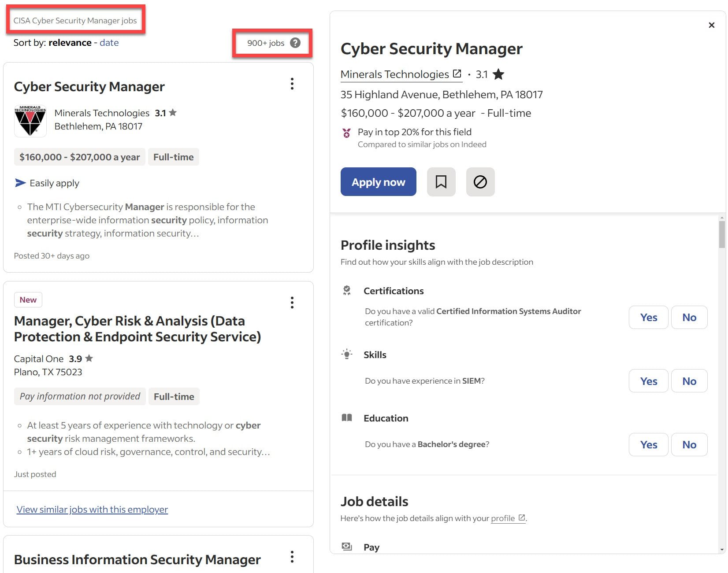Click the Profile insights heading
Screen dimensions: 728x573
coord(388,245)
